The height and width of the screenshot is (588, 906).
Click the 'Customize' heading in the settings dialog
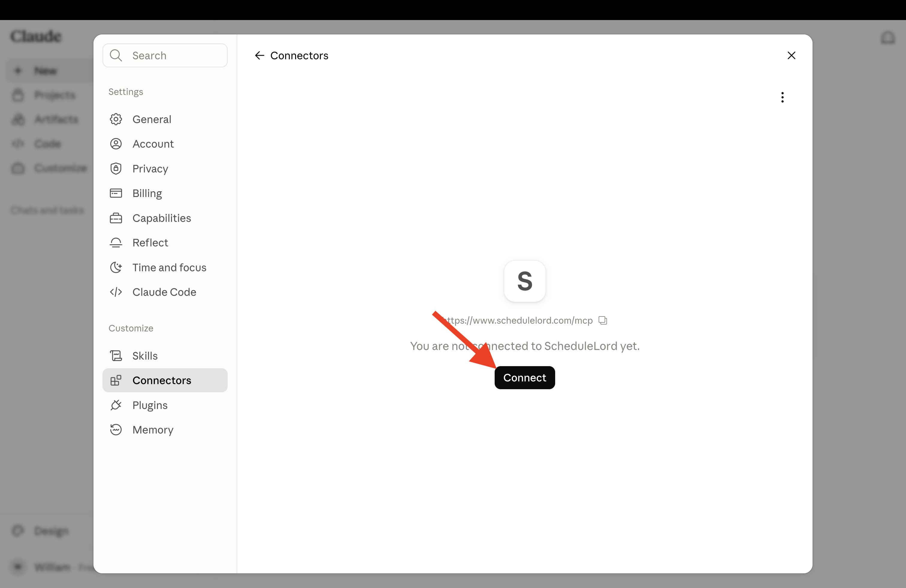(x=131, y=328)
